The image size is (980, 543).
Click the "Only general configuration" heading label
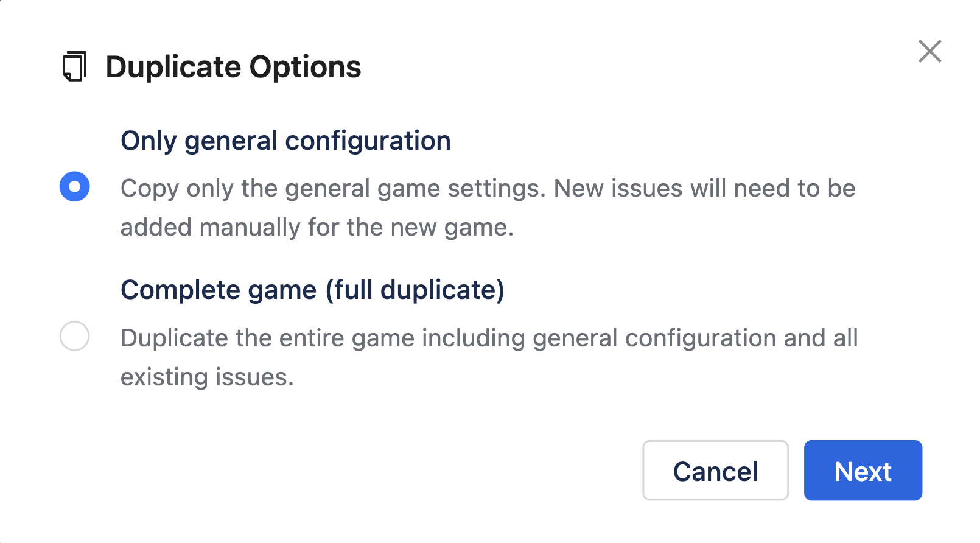pos(285,141)
